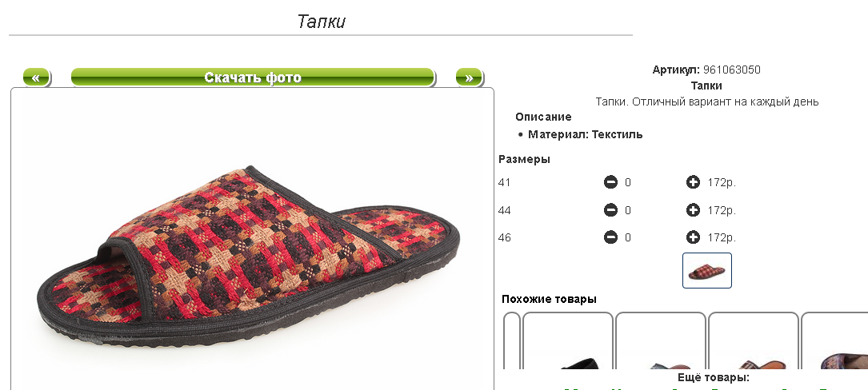Increase quantity for size 44
Viewport: 868px width, 390px height.
tap(693, 210)
